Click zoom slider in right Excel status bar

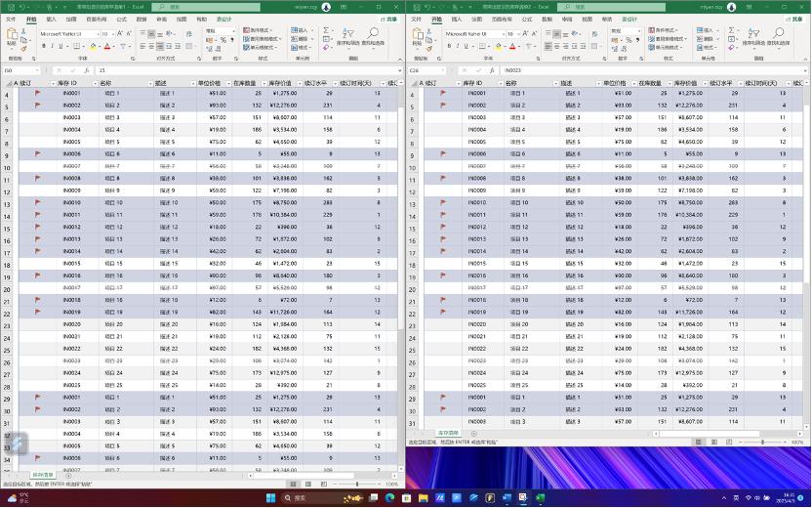coord(763,443)
